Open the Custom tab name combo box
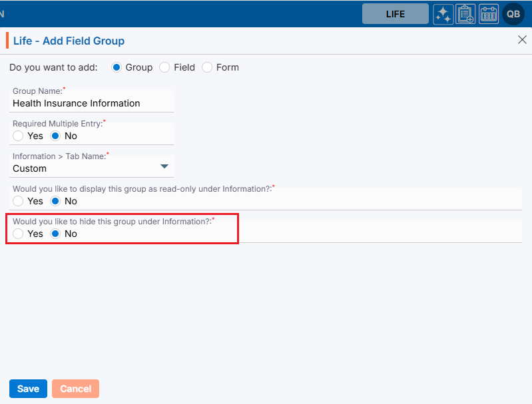Image resolution: width=532 pixels, height=404 pixels. (87, 168)
